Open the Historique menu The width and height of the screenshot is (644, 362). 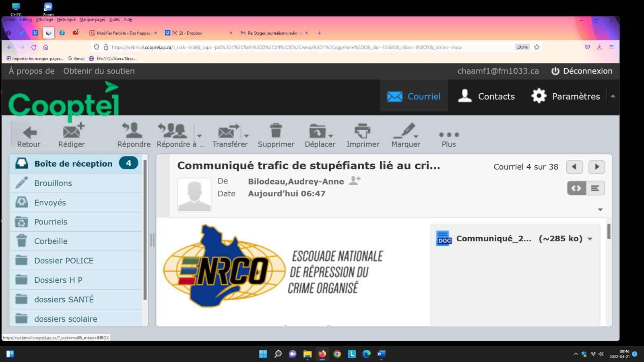[66, 19]
